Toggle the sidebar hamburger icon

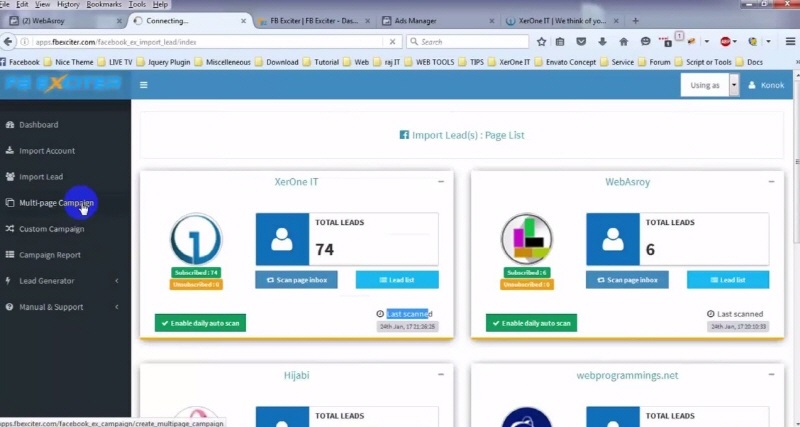[x=144, y=85]
